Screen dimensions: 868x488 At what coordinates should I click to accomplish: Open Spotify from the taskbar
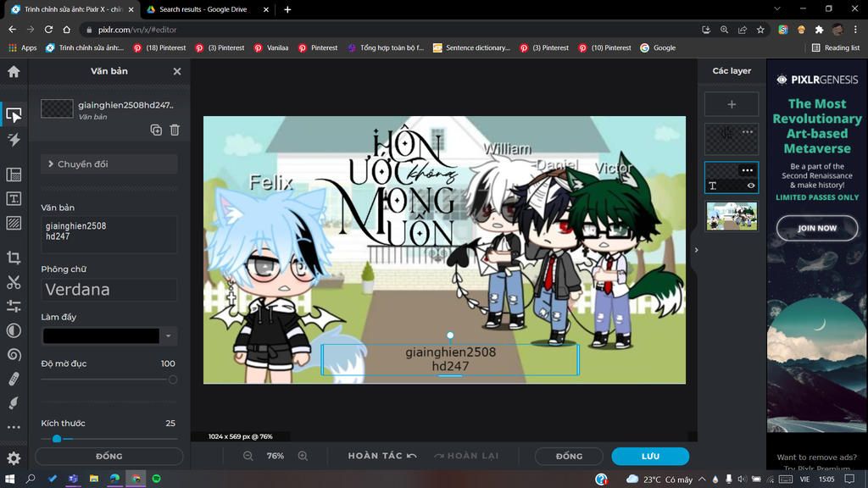click(157, 479)
